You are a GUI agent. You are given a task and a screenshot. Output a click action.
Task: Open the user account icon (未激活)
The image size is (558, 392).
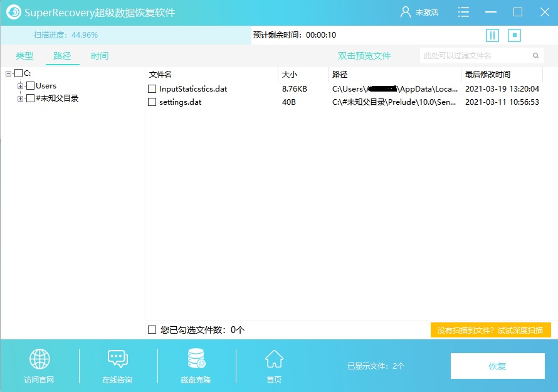(x=405, y=12)
